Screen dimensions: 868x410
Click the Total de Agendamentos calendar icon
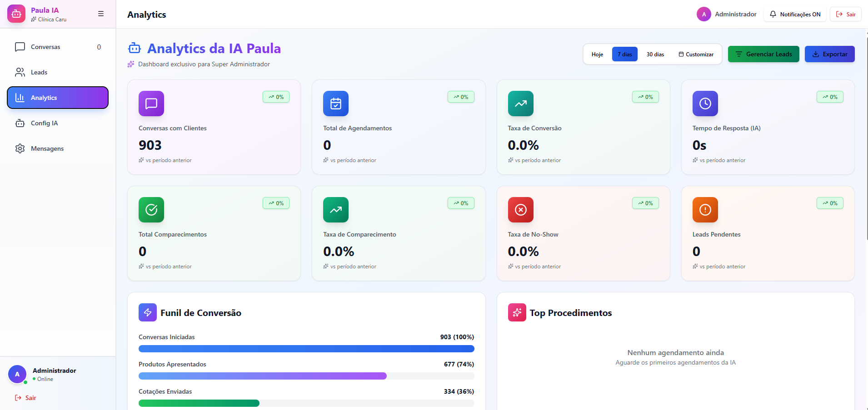[336, 104]
